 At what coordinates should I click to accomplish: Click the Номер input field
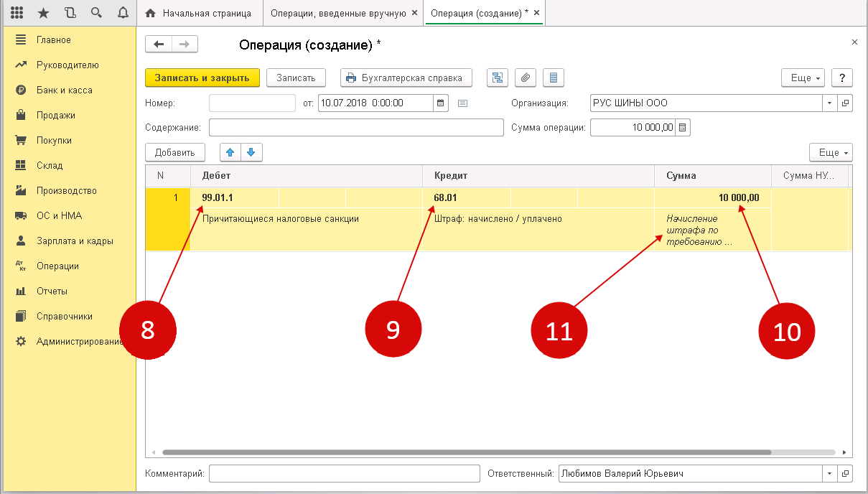click(252, 103)
